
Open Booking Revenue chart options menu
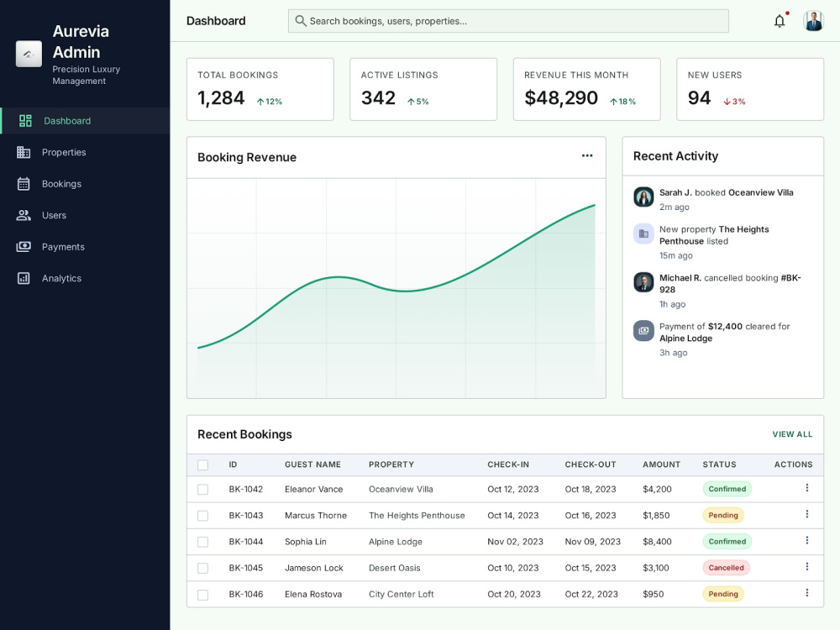point(587,156)
